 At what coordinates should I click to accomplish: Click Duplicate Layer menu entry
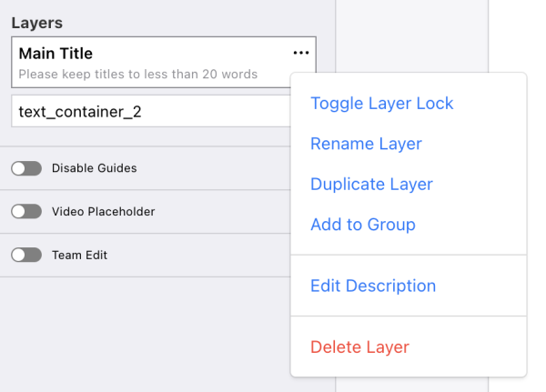point(371,184)
